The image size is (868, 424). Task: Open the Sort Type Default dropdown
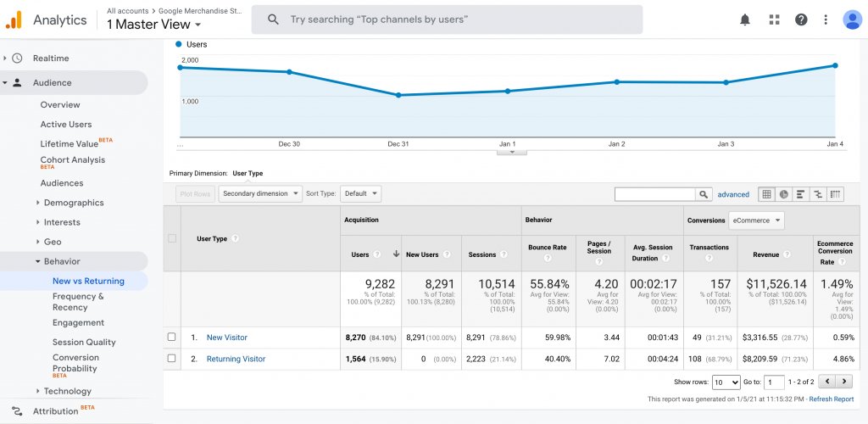(360, 193)
